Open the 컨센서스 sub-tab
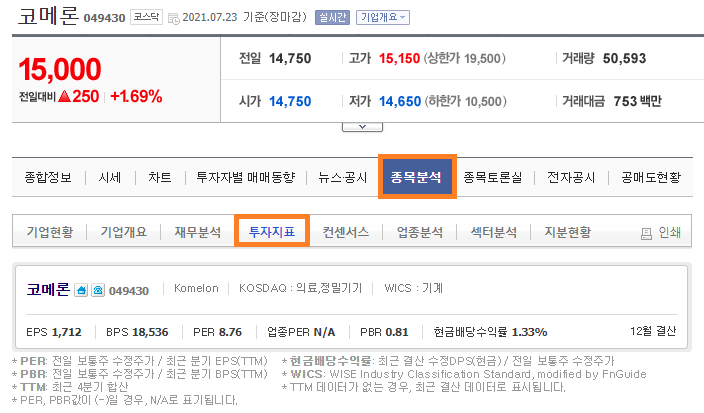704x413 pixels. [x=346, y=232]
